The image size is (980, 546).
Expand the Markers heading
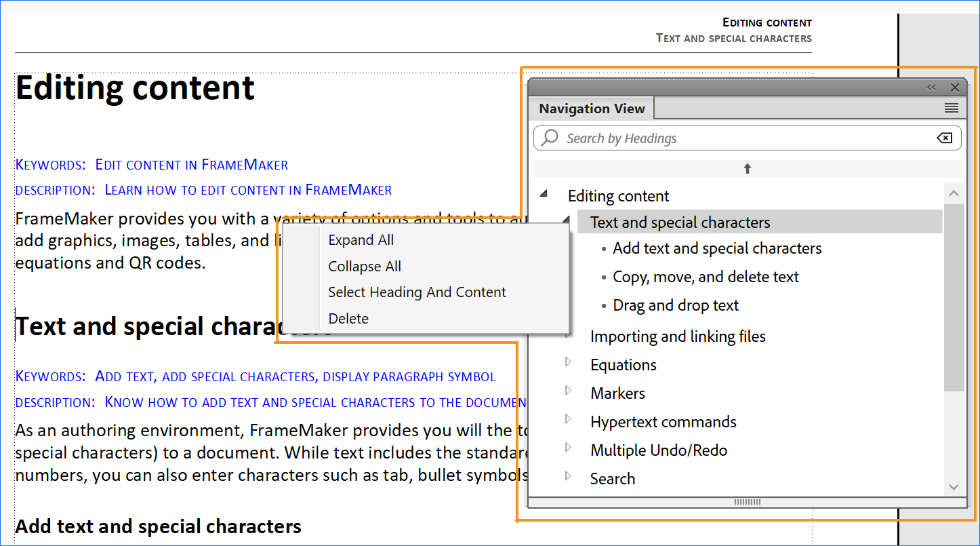569,391
